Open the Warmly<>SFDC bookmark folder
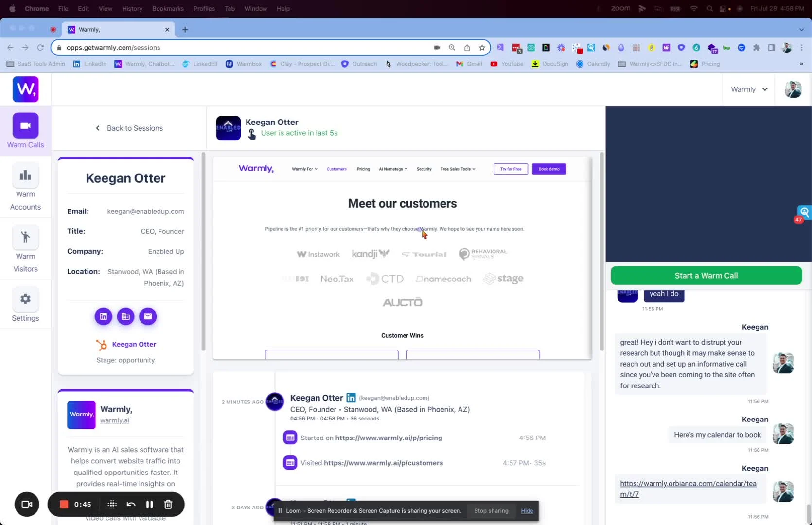Image resolution: width=812 pixels, height=525 pixels. coord(650,64)
